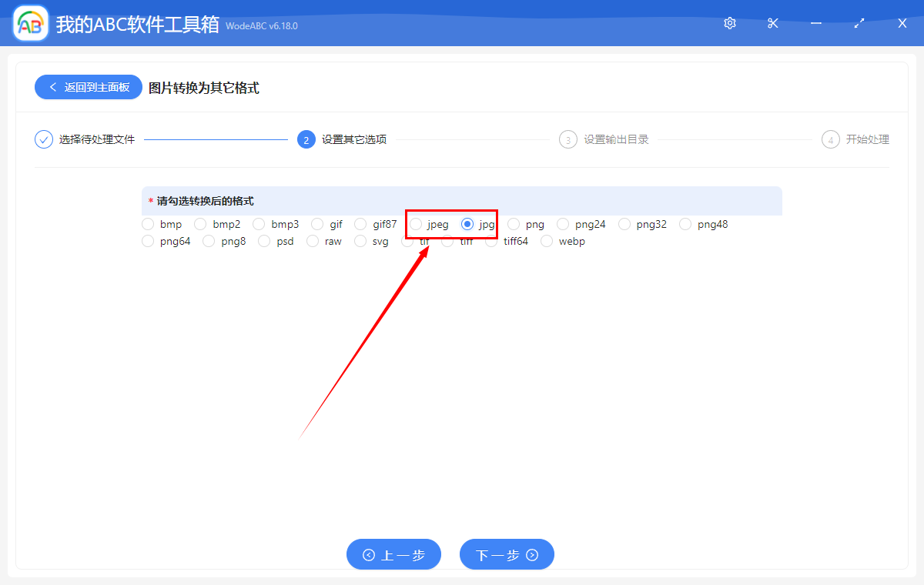This screenshot has height=585, width=924.
Task: Click the step 4 circle indicator
Action: point(830,139)
